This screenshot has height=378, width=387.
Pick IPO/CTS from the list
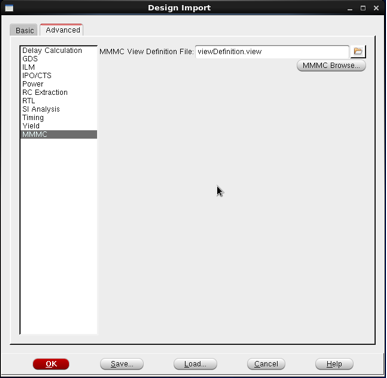tap(59, 76)
